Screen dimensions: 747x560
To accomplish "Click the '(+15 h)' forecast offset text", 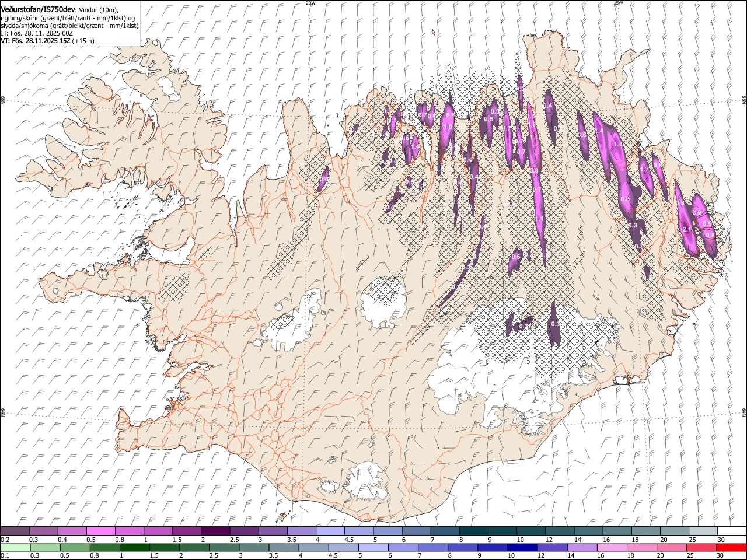I will tap(83, 41).
